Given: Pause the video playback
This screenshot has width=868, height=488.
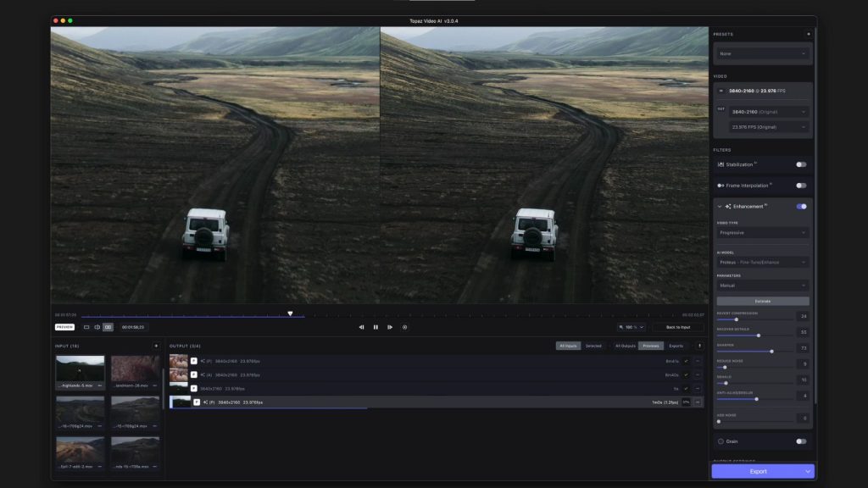Looking at the screenshot, I should [x=376, y=327].
